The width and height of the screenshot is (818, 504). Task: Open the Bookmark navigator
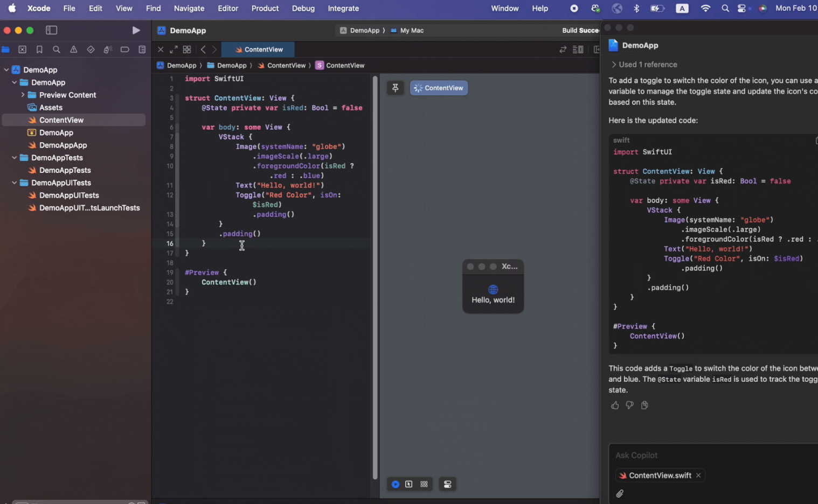(39, 50)
